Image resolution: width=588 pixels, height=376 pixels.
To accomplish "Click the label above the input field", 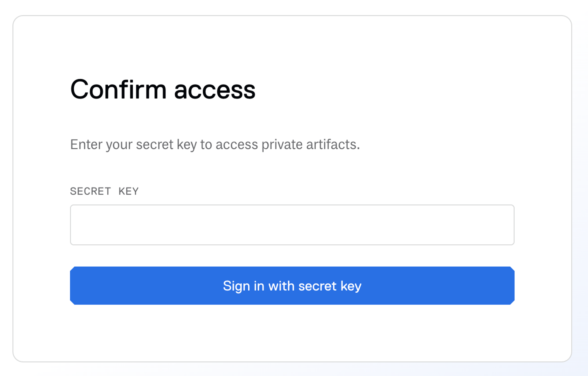I will pos(104,191).
